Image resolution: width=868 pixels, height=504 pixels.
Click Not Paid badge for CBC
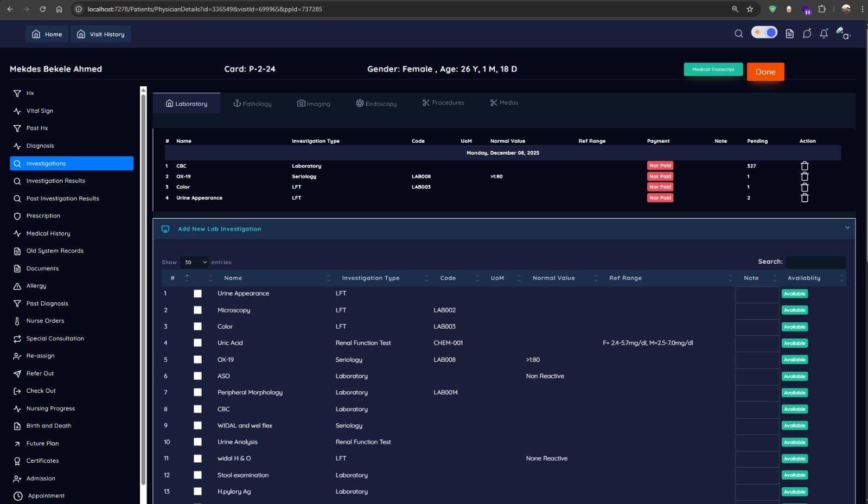660,165
